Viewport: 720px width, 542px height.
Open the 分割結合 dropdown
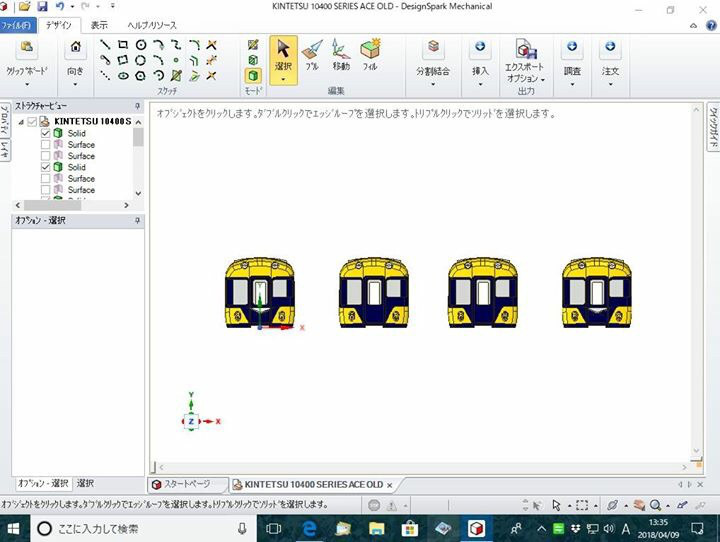click(x=433, y=85)
